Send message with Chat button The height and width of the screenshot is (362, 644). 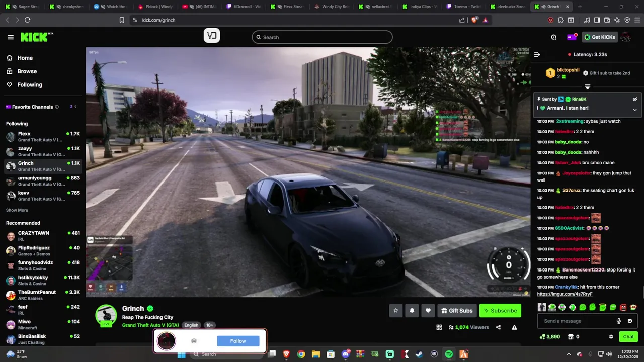(628, 337)
